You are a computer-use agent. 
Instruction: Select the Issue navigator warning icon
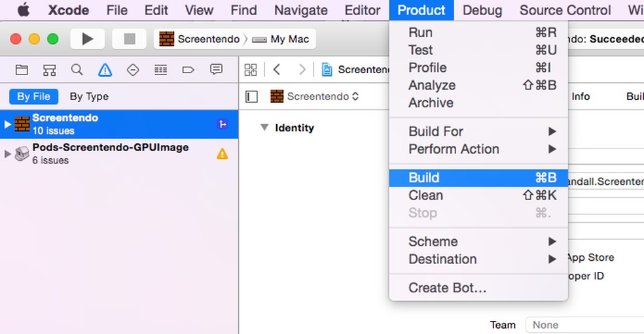click(x=105, y=70)
